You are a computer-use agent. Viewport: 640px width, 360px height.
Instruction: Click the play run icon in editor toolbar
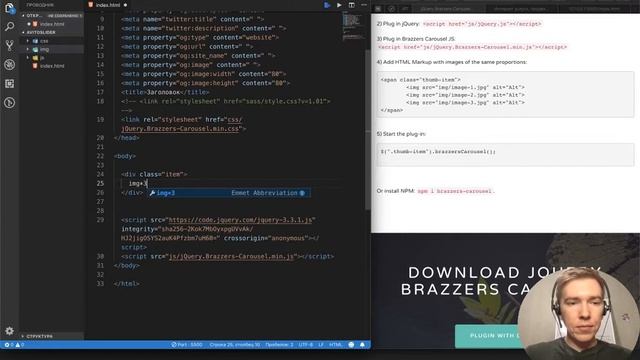point(339,5)
